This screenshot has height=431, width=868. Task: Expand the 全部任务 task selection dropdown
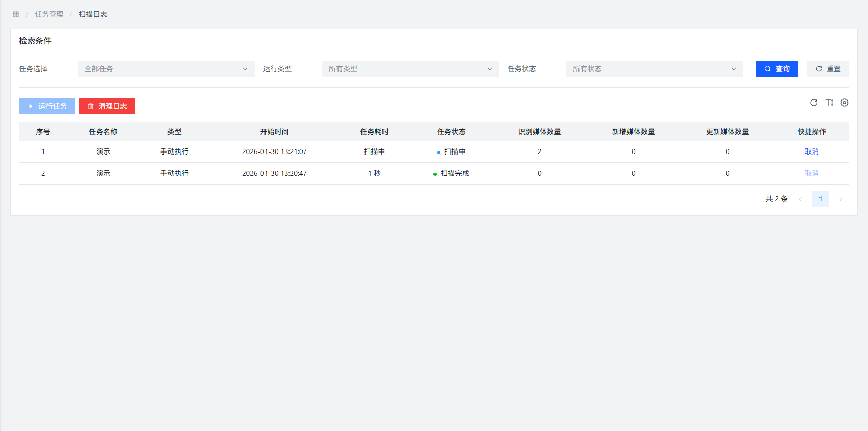[166, 69]
